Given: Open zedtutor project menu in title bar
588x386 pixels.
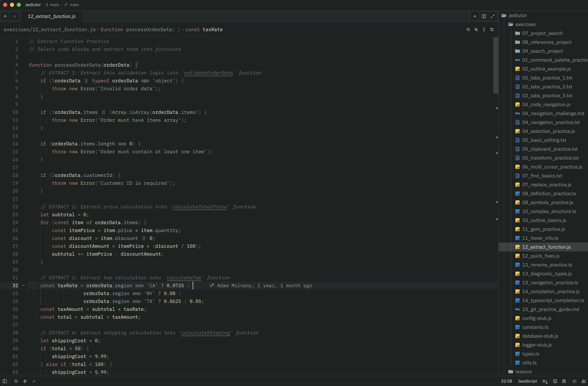Looking at the screenshot, I should click(33, 5).
